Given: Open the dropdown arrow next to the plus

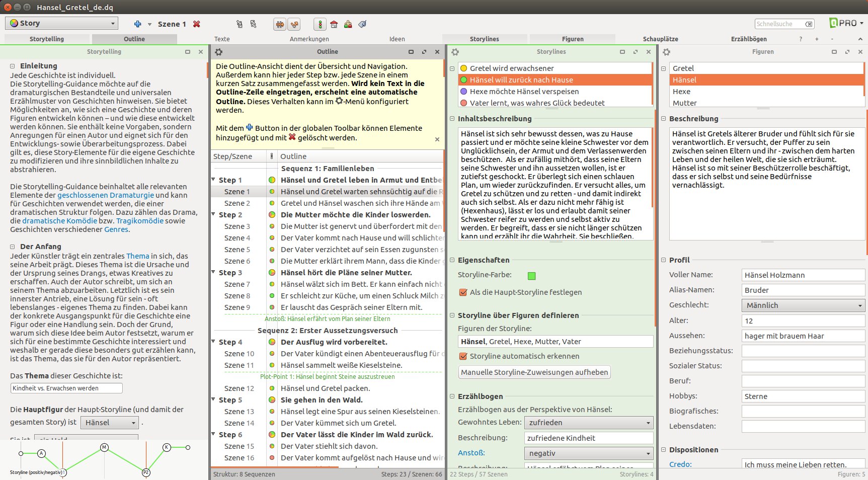Looking at the screenshot, I should pos(149,24).
